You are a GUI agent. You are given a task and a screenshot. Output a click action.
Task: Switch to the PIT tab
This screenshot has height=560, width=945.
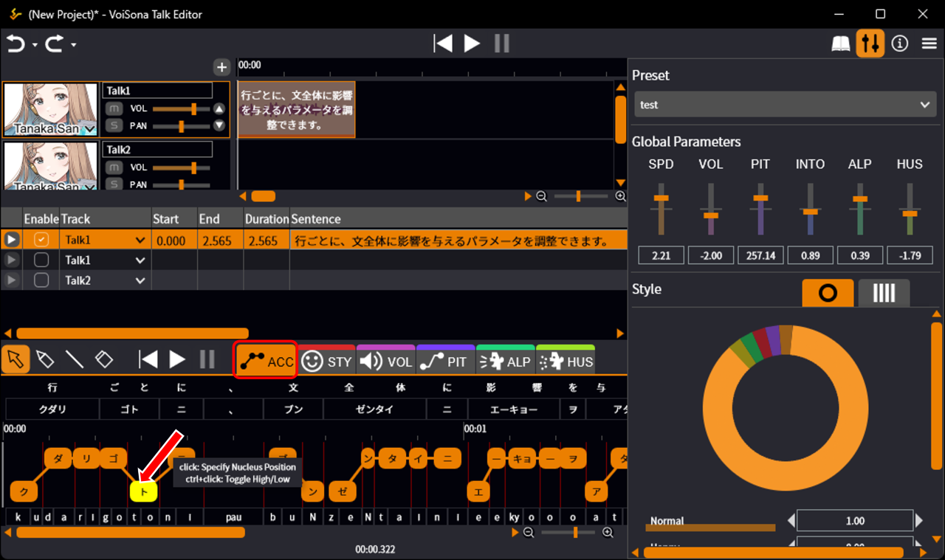(x=445, y=362)
